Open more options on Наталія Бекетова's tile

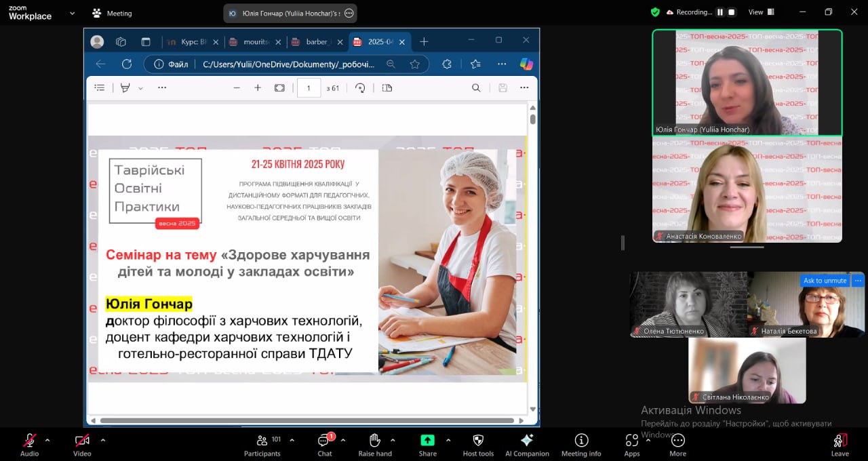pos(858,281)
